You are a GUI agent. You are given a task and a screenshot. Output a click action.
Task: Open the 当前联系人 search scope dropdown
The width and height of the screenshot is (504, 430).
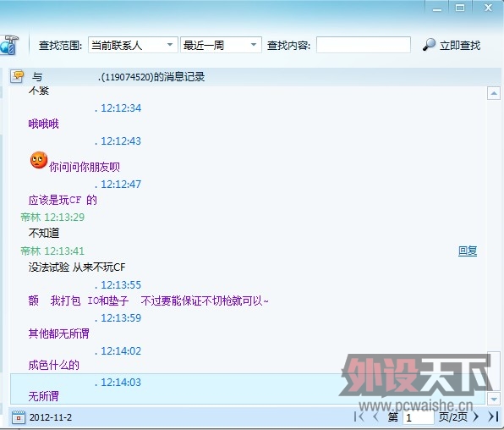133,45
